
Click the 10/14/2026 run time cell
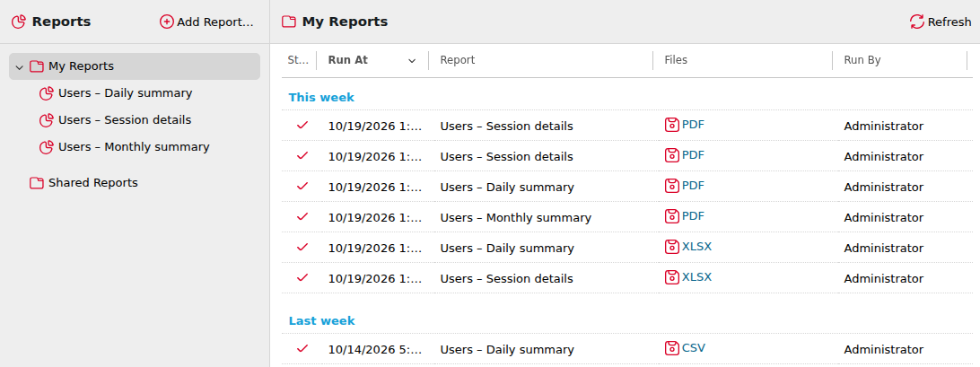[x=375, y=350]
